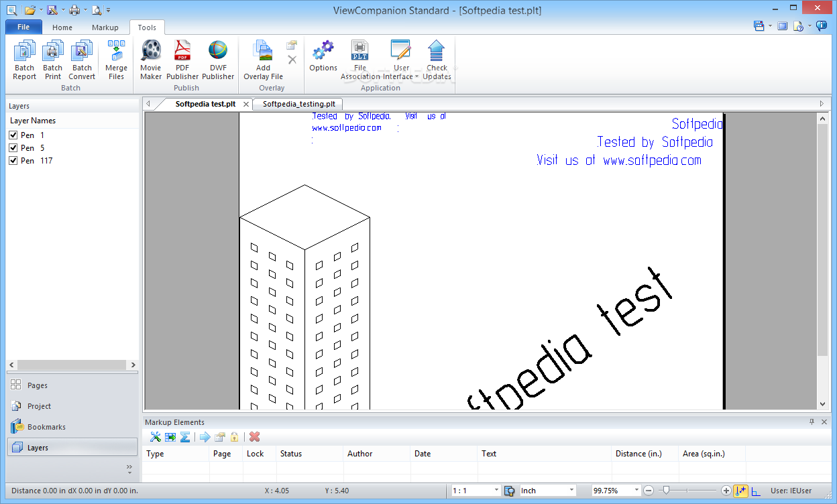Click the Layers list horizontal scrollbar
This screenshot has height=504, width=837.
click(72, 365)
